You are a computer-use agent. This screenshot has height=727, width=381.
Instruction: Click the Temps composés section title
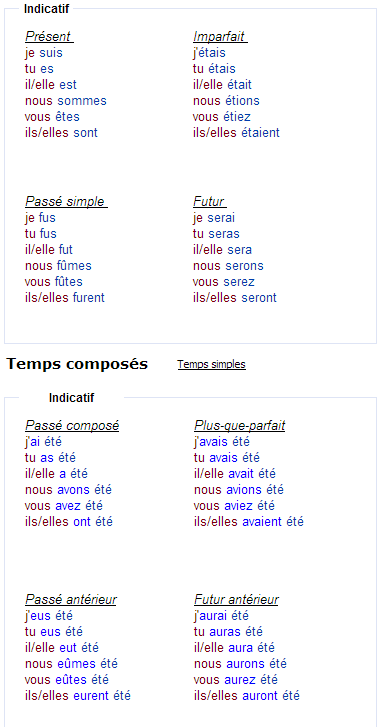coord(77,364)
